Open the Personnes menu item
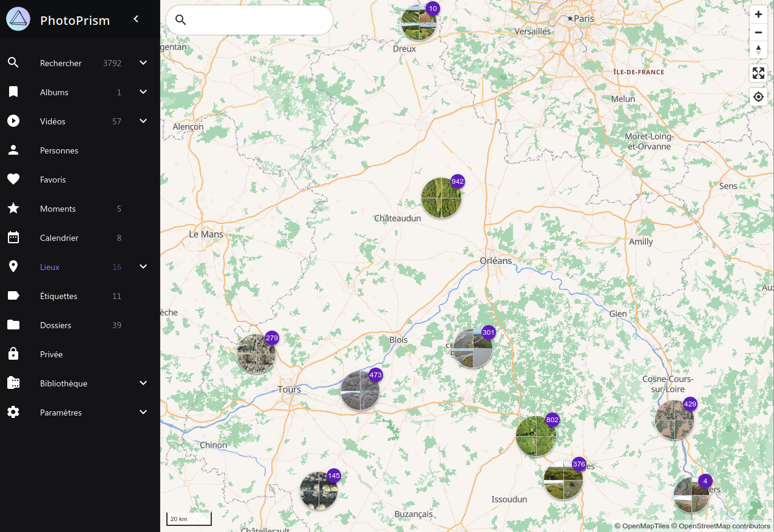 pyautogui.click(x=59, y=150)
